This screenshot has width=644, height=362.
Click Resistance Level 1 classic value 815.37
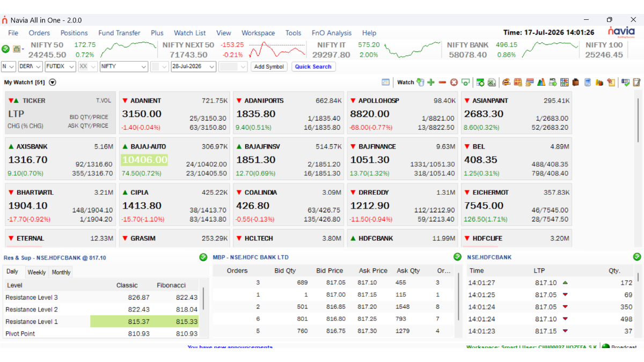coord(139,321)
